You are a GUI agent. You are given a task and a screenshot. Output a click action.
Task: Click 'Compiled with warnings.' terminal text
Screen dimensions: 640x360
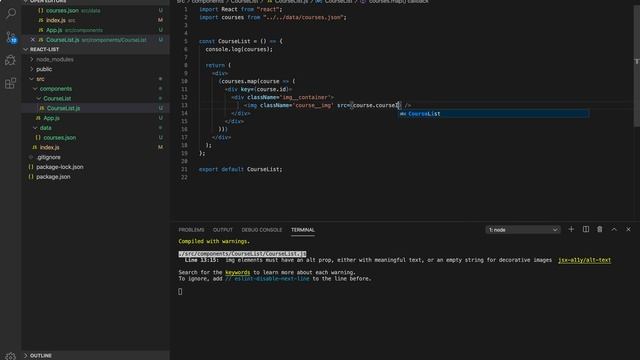pos(214,241)
